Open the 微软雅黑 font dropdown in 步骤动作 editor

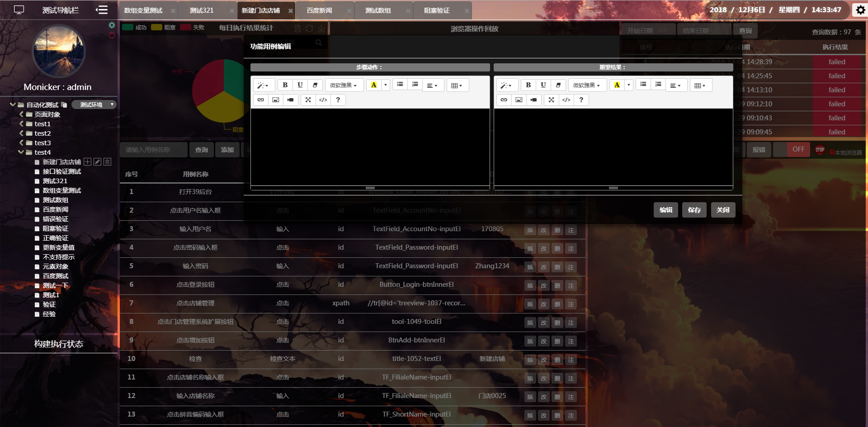coord(344,85)
